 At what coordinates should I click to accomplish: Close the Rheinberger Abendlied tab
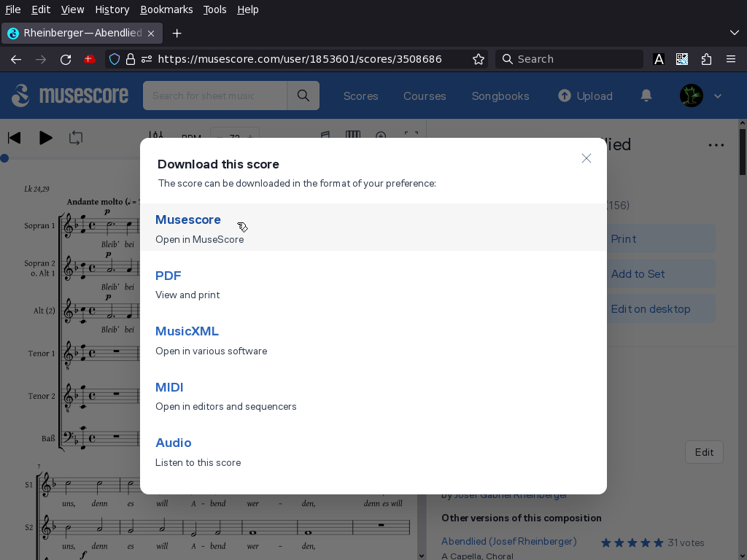(x=151, y=34)
